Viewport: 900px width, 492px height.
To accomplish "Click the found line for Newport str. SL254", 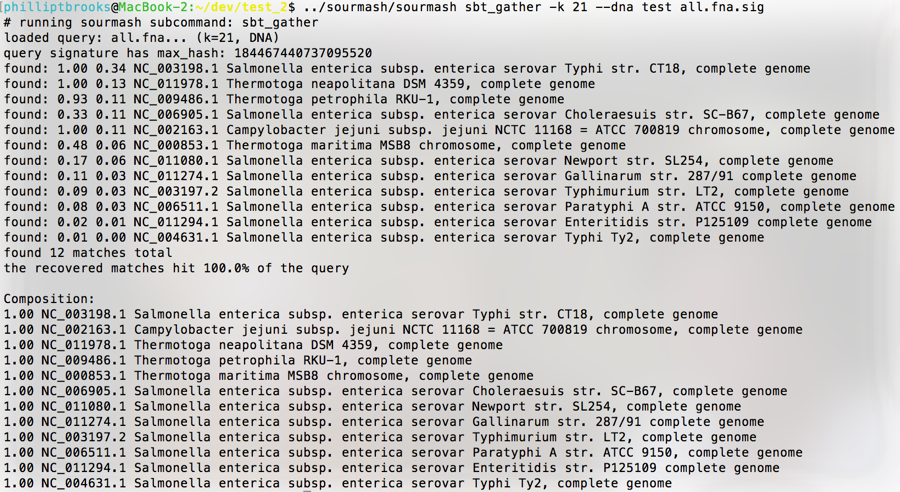I will [x=418, y=161].
